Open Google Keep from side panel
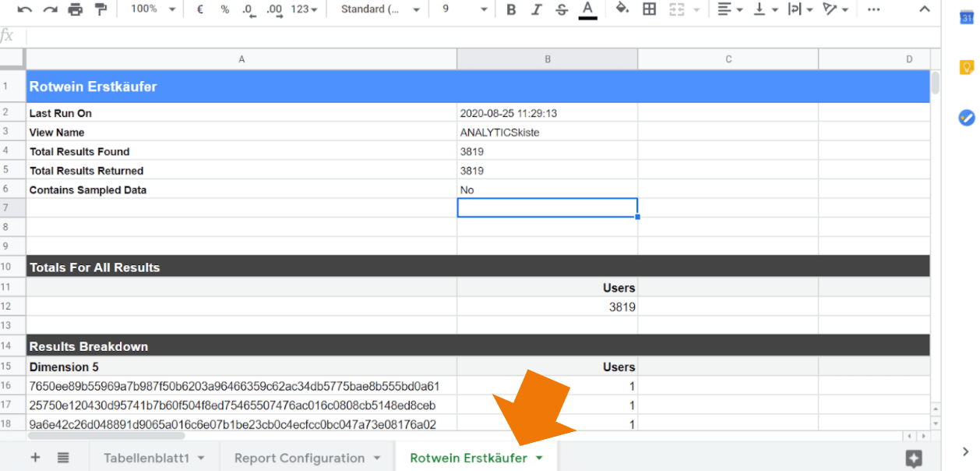 point(966,67)
